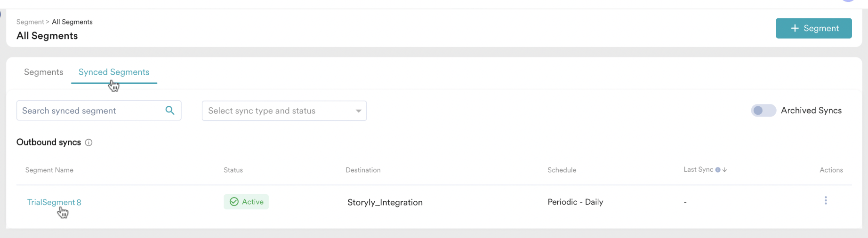868x238 pixels.
Task: Expand the sync type and status dropdown
Action: 284,111
